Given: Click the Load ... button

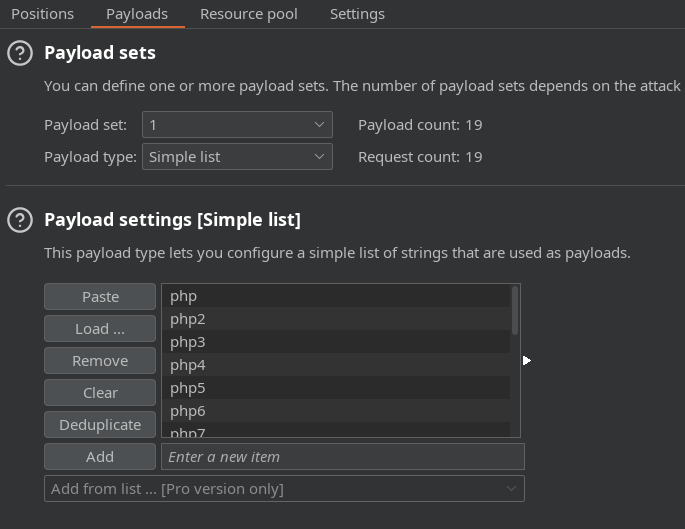Looking at the screenshot, I should 100,328.
